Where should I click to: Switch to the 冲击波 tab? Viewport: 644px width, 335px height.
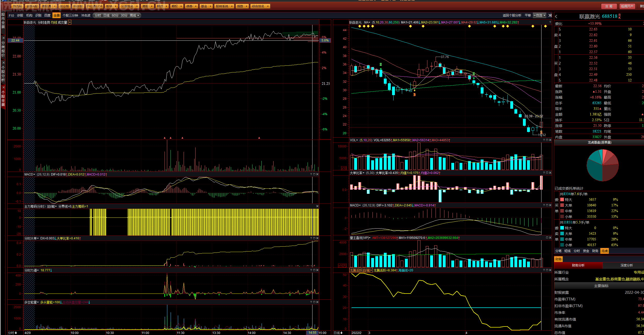click(x=86, y=15)
